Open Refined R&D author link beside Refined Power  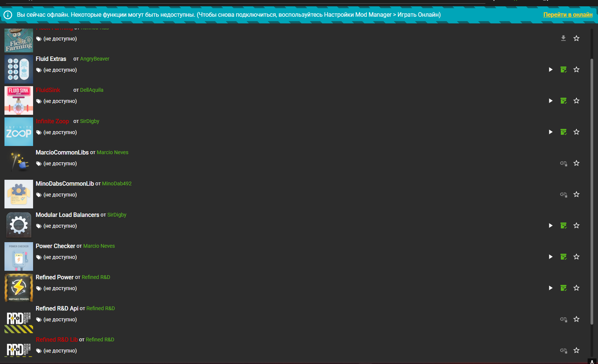96,277
